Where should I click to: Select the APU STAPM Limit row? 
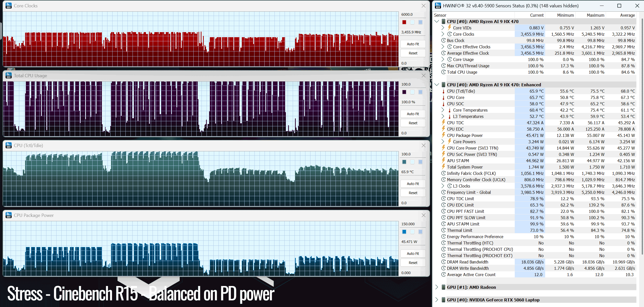(x=535, y=224)
